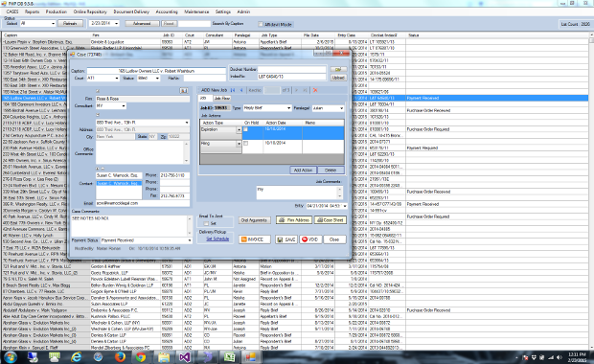Open the Expiration action type dropdown
594x364 pixels.
[239, 130]
